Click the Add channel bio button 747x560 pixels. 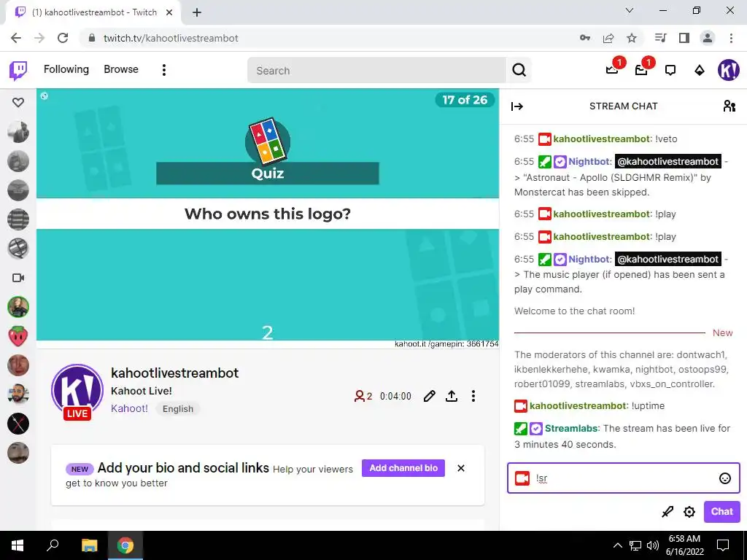tap(403, 468)
